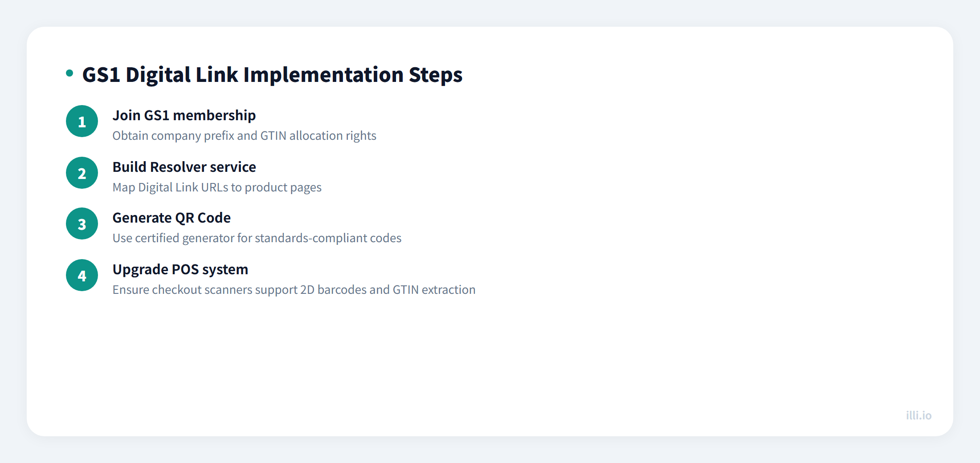Click the step 1 number circle
The width and height of the screenshot is (980, 463).
[82, 121]
